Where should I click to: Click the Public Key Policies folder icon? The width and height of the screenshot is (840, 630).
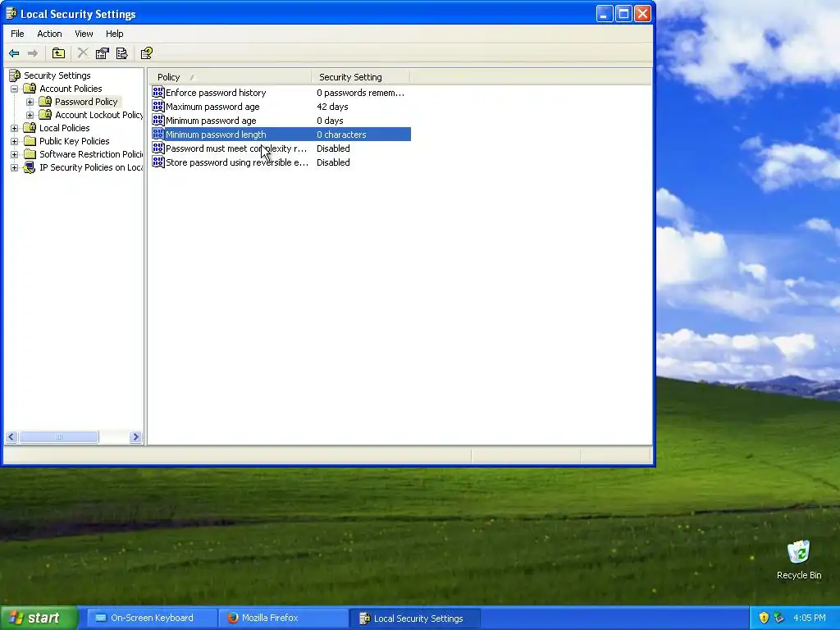[x=30, y=141]
